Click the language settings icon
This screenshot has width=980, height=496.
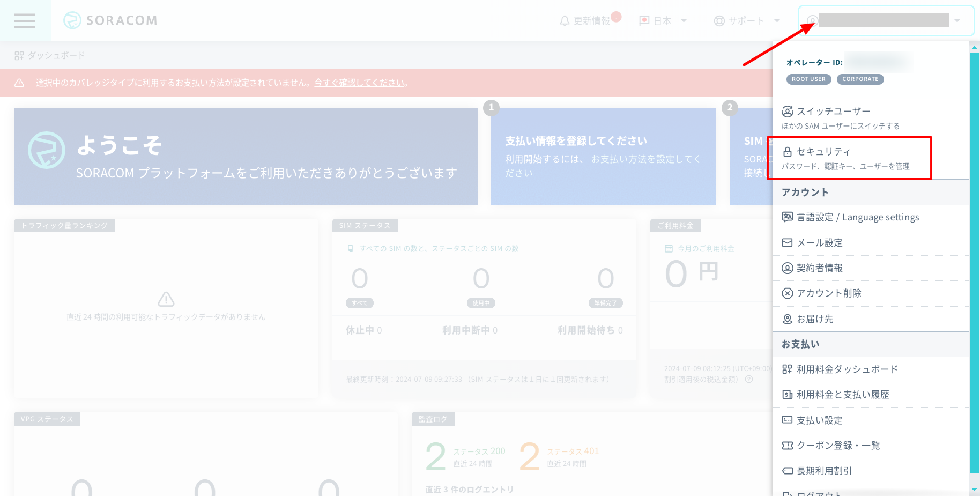(x=788, y=217)
